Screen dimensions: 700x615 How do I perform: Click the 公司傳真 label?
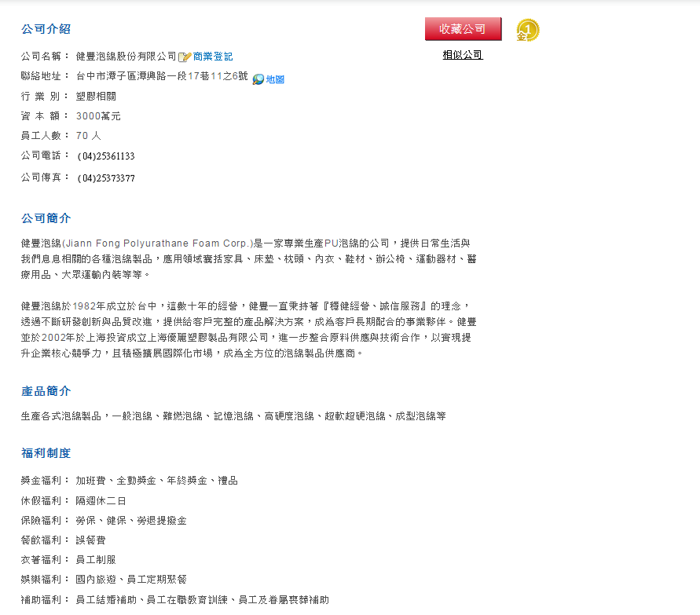coord(45,178)
